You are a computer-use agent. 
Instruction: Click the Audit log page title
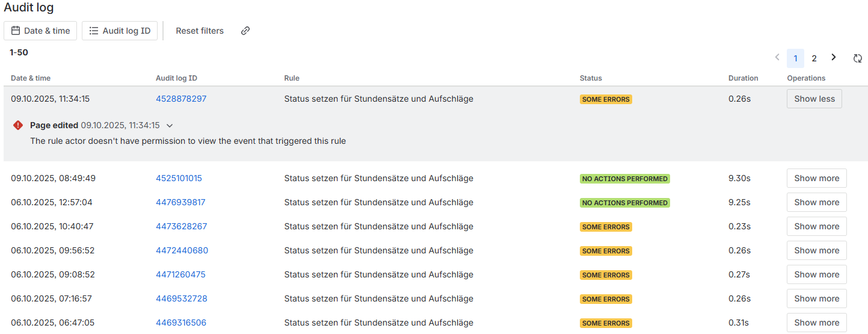[29, 8]
